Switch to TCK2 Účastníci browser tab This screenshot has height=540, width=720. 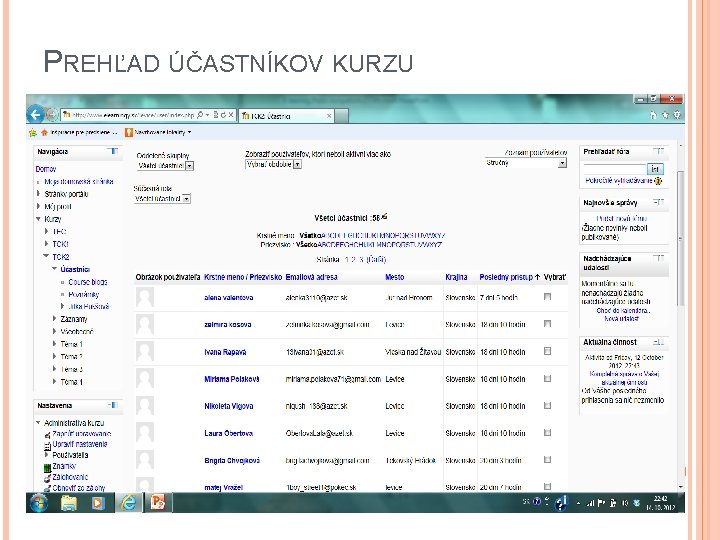[287, 116]
